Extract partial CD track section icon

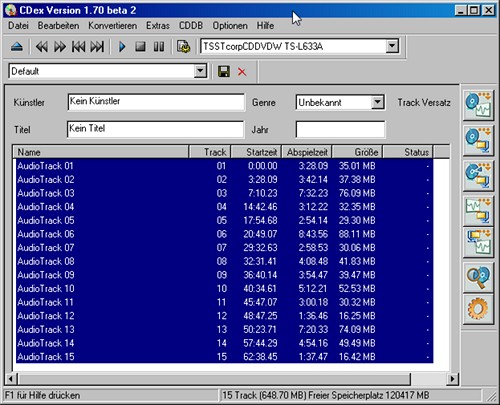coord(478,176)
